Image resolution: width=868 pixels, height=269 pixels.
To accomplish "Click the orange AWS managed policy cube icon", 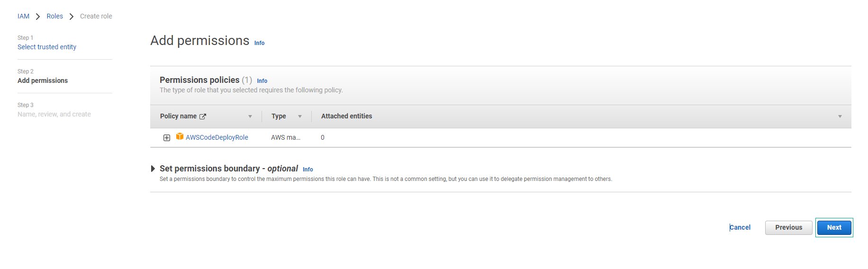I will click(180, 136).
